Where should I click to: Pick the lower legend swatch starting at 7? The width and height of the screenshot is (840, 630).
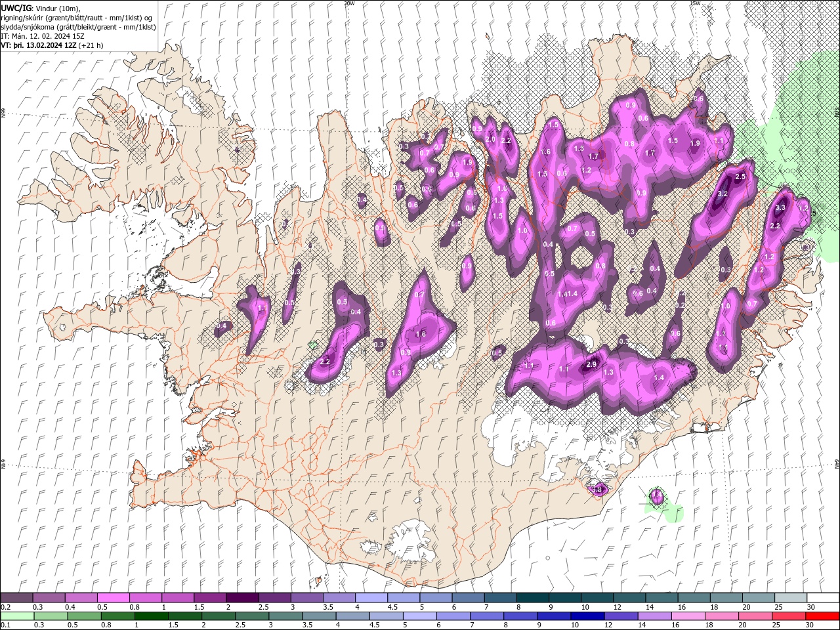point(487,616)
